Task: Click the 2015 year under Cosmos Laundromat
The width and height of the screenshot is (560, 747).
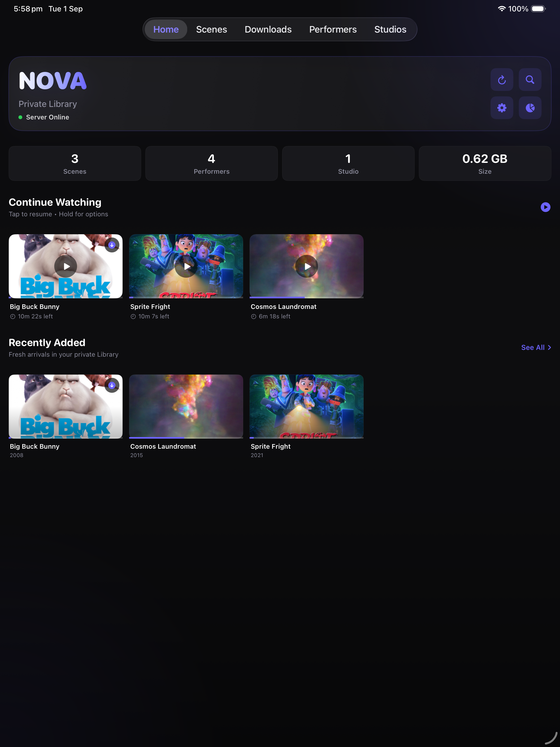Action: tap(136, 455)
